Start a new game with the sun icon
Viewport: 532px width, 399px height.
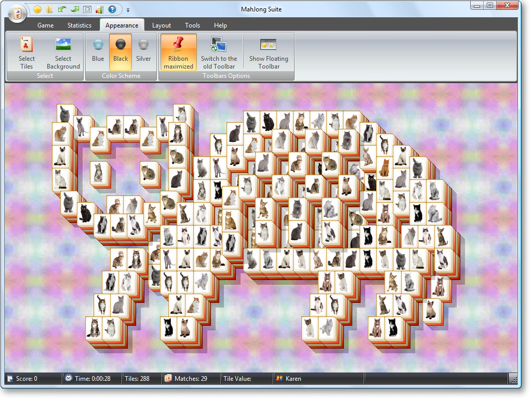point(37,9)
